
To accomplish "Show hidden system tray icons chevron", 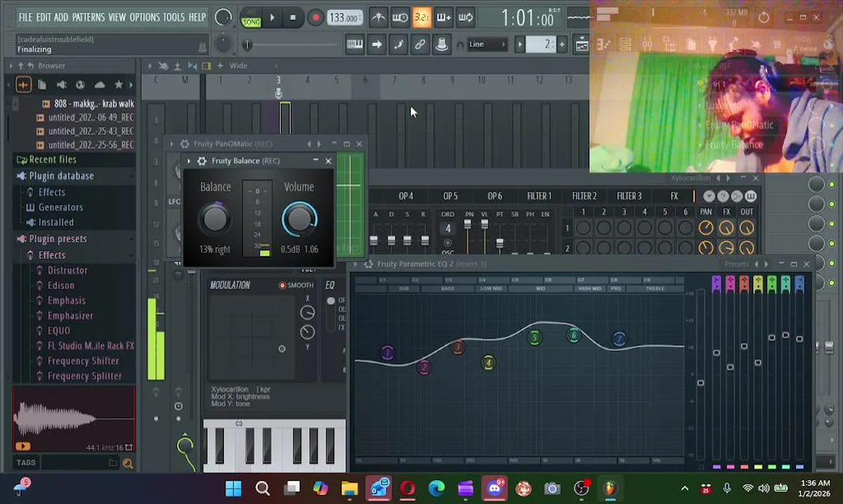I will 685,489.
